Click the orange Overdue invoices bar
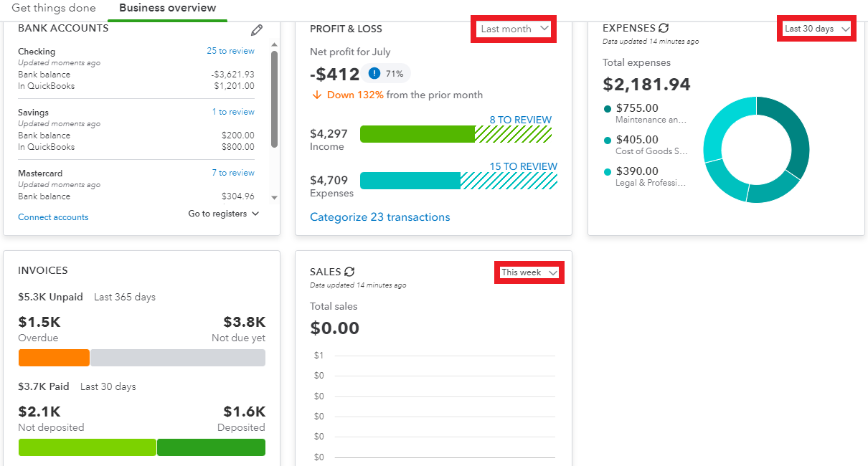The height and width of the screenshot is (466, 868). tap(54, 358)
